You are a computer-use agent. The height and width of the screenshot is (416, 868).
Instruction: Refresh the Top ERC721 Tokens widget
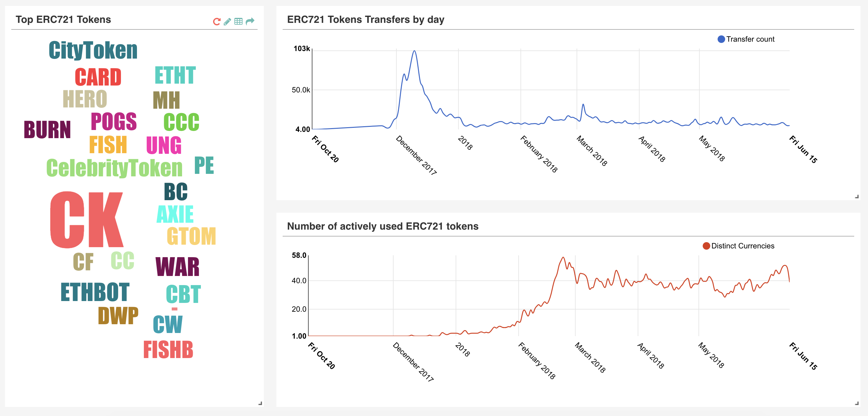[x=217, y=22]
